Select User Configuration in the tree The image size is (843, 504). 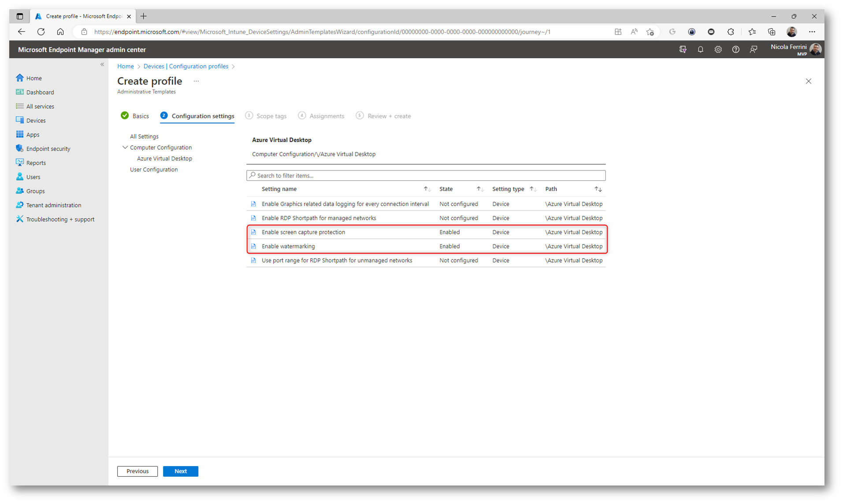(x=154, y=170)
